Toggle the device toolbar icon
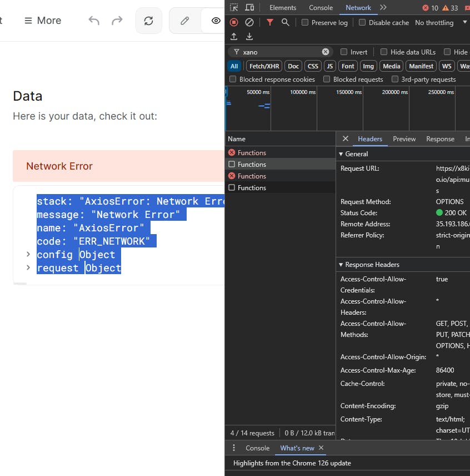470x476 pixels. tap(249, 8)
